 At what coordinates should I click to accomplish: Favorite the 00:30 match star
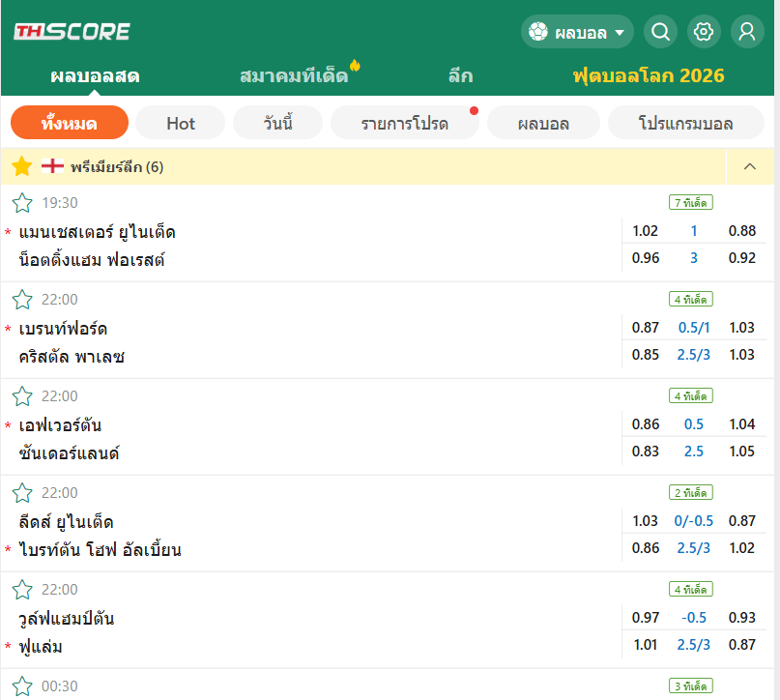[x=22, y=686]
